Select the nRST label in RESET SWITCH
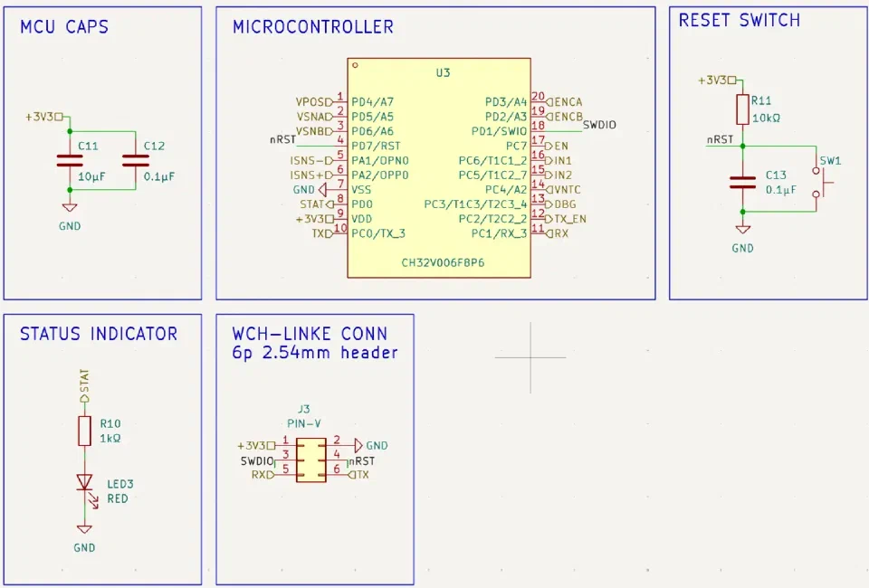 coord(720,139)
